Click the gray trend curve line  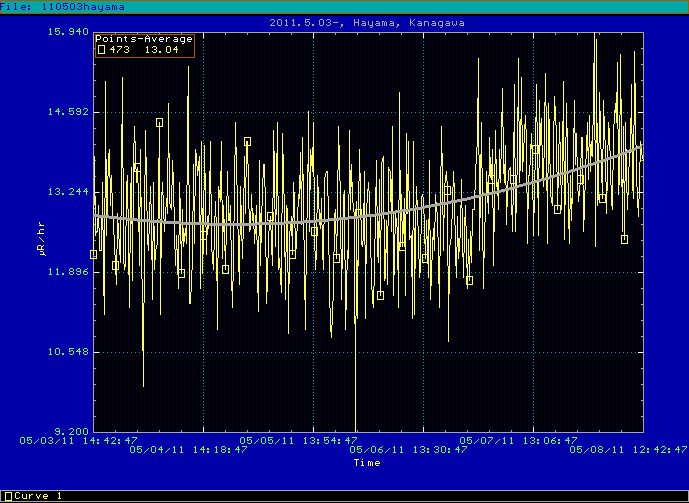coord(400,210)
